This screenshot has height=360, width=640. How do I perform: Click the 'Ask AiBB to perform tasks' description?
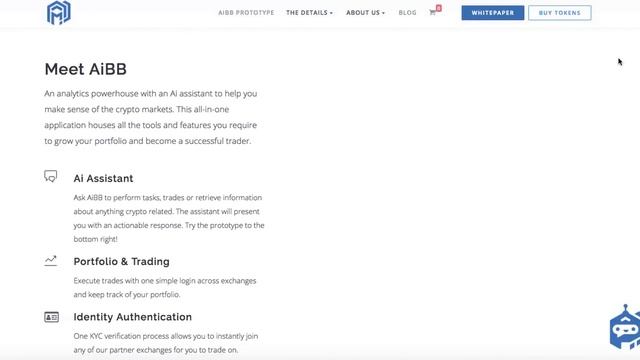point(169,218)
